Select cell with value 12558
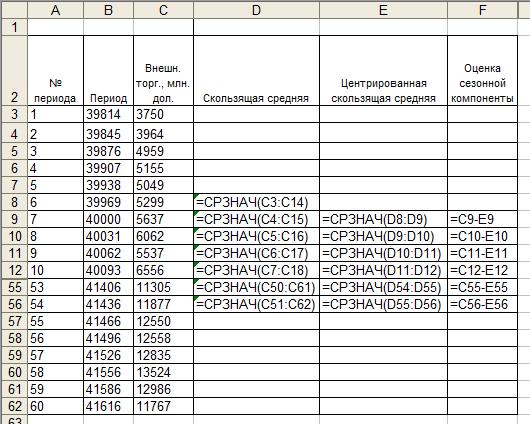This screenshot has width=530, height=424. 163,338
